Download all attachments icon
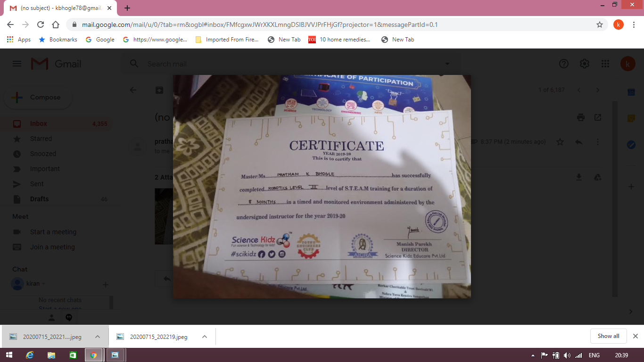Screen dimensions: 644x362 pos(579,177)
